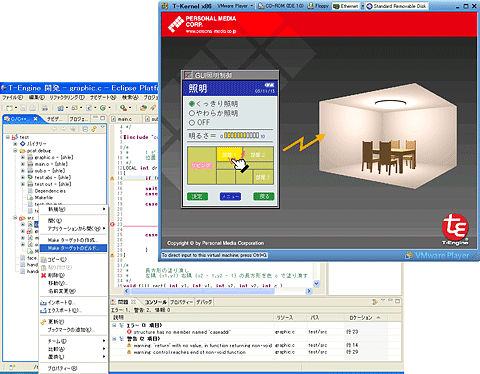Click the collapse-all icon in project view
This screenshot has height=374, width=480.
(x=85, y=129)
